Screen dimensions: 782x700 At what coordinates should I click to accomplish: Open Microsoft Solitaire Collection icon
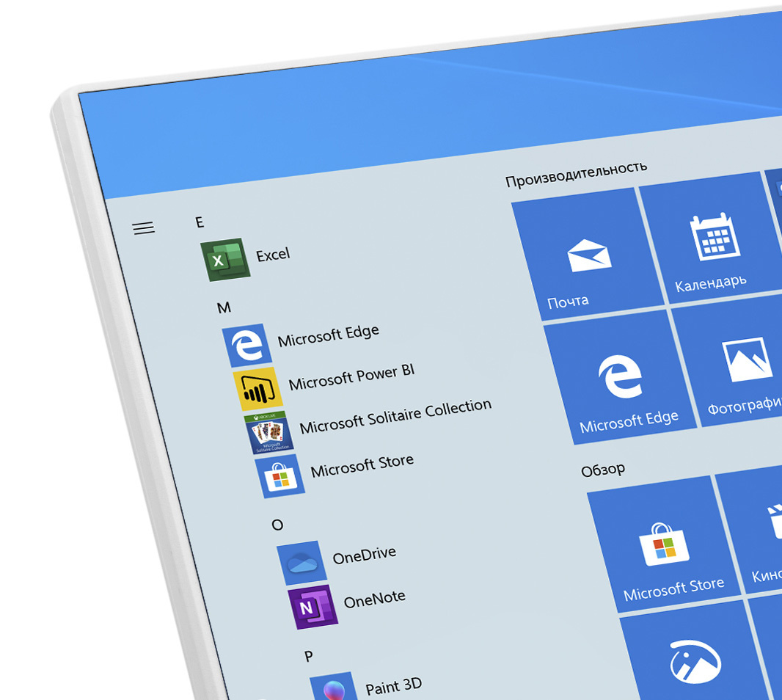[x=268, y=432]
